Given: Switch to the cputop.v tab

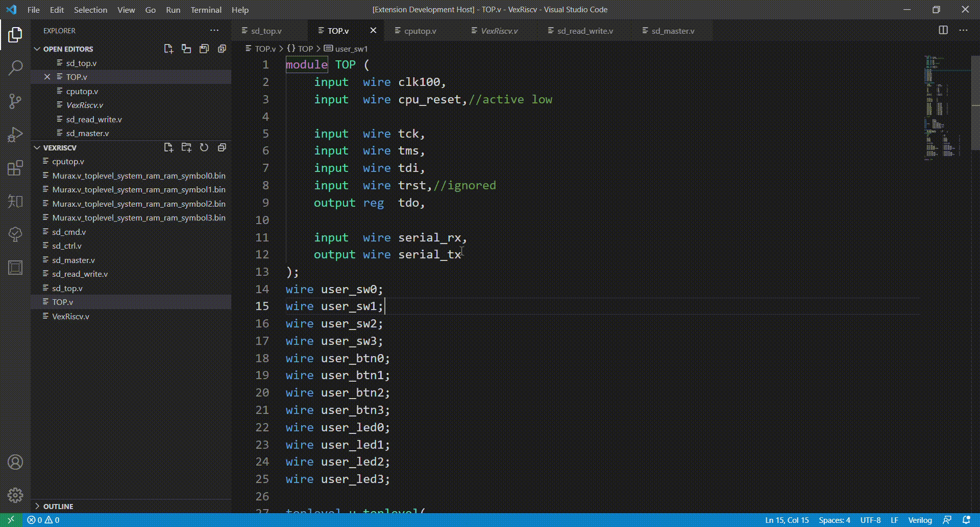Looking at the screenshot, I should pyautogui.click(x=420, y=31).
